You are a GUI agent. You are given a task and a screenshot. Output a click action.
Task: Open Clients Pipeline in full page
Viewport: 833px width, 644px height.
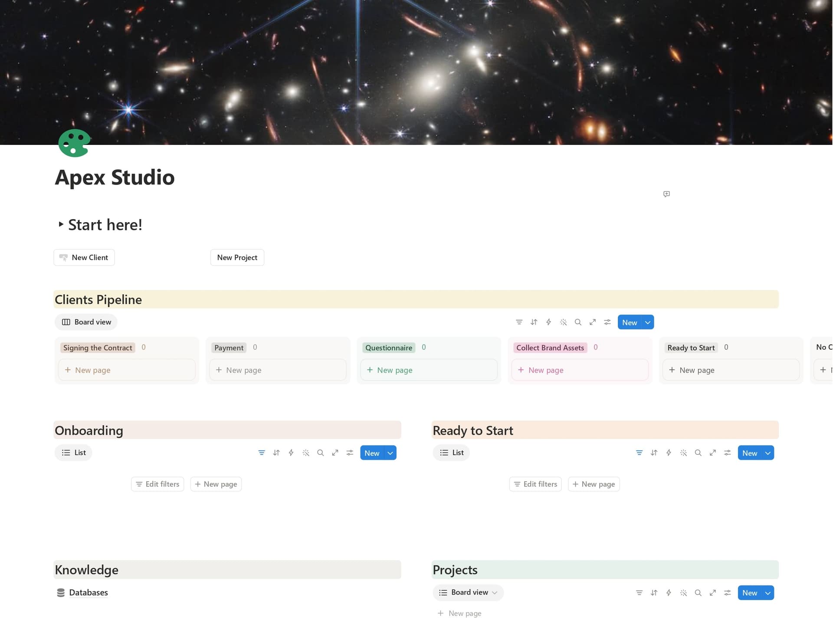[593, 322]
